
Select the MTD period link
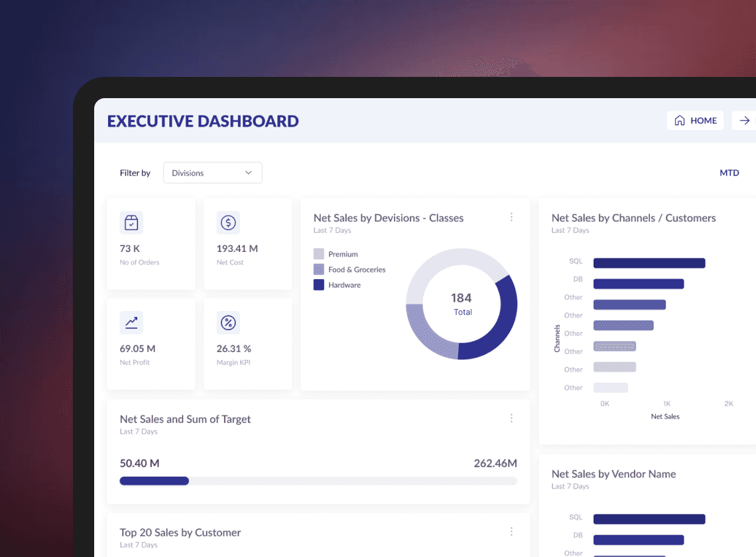pos(729,172)
